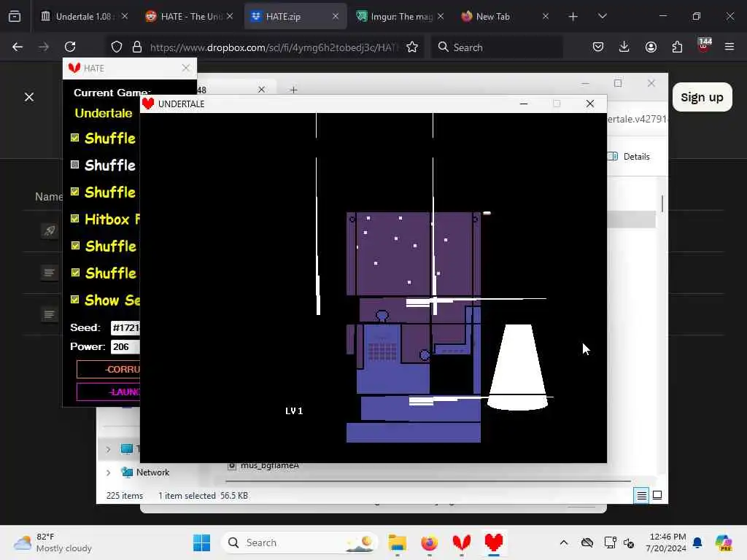Open Firefox extensions puzzle icon
Image resolution: width=747 pixels, height=560 pixels.
tap(677, 47)
